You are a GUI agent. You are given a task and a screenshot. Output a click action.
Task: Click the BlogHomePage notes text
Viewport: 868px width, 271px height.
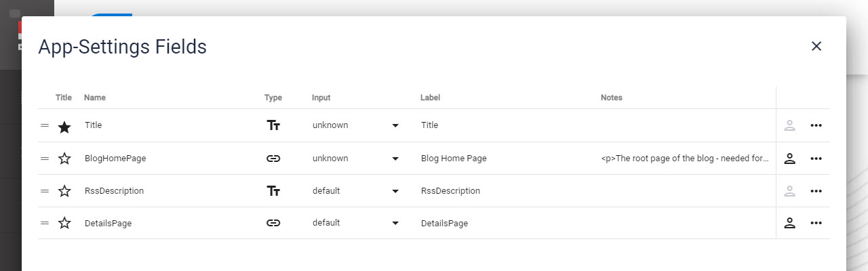click(685, 159)
